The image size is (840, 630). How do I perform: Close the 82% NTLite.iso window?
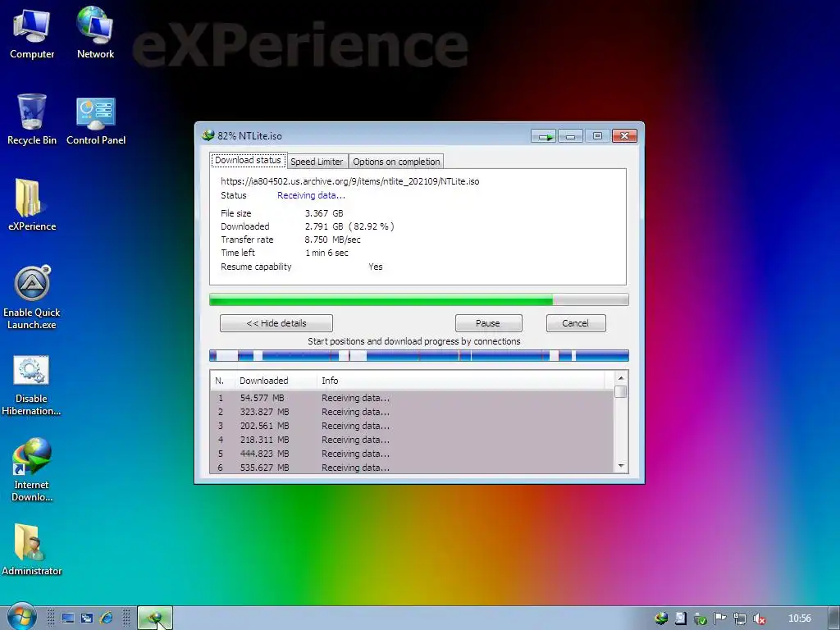coord(624,136)
